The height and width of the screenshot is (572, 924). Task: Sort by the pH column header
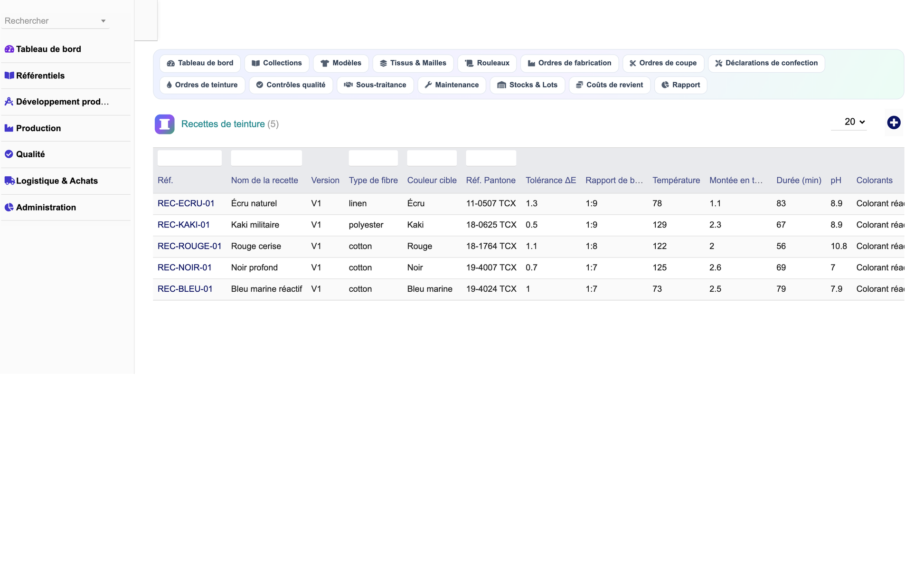[836, 181]
